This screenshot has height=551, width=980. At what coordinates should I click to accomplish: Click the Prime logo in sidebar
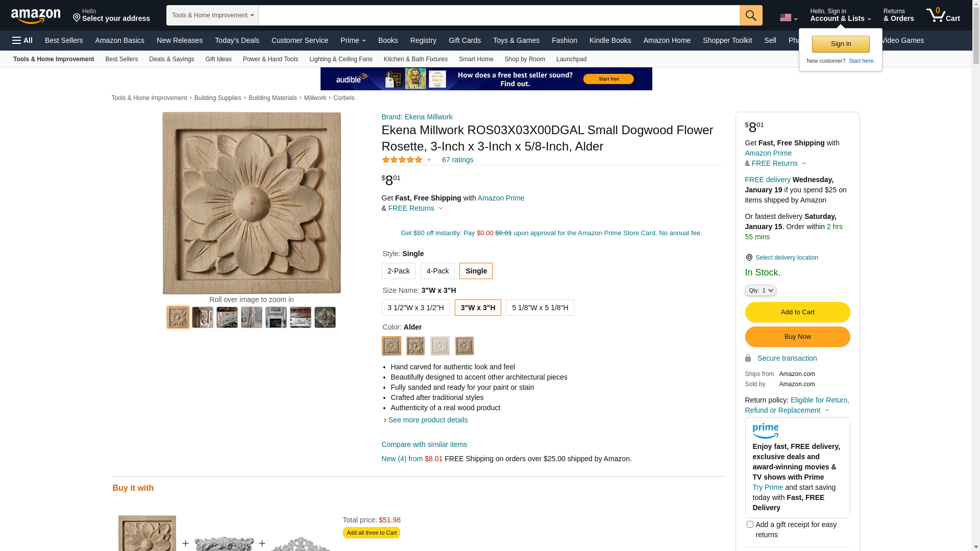(765, 431)
